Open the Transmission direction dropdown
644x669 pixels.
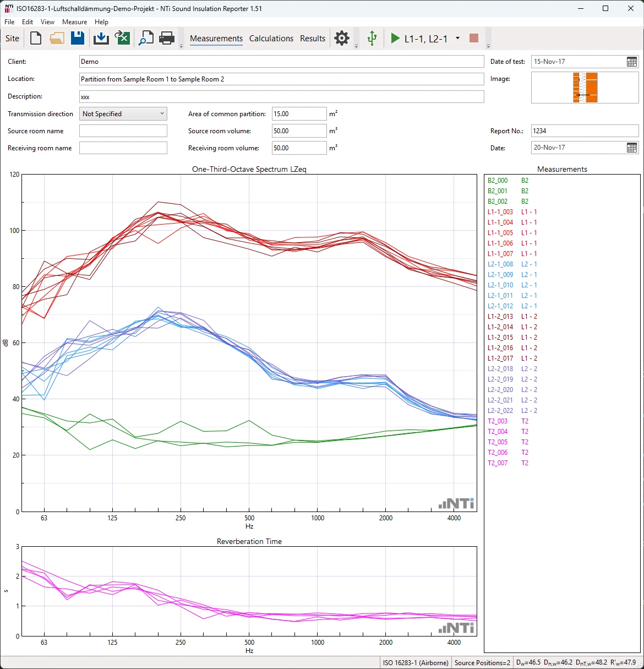[x=123, y=114]
